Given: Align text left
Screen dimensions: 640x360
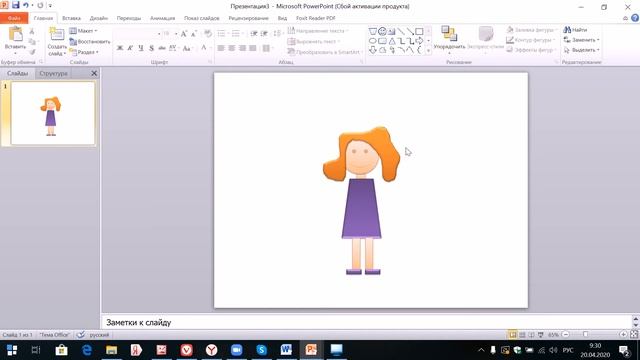Looking at the screenshot, I should [221, 48].
